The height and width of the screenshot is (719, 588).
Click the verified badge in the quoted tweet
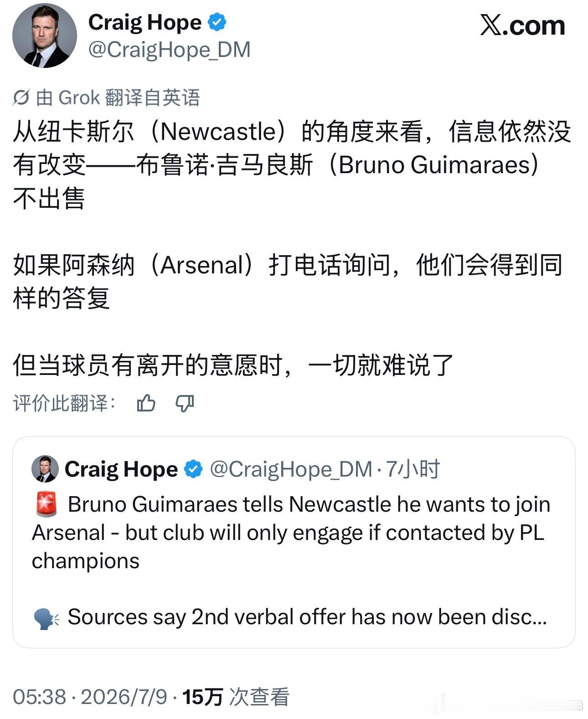[193, 469]
